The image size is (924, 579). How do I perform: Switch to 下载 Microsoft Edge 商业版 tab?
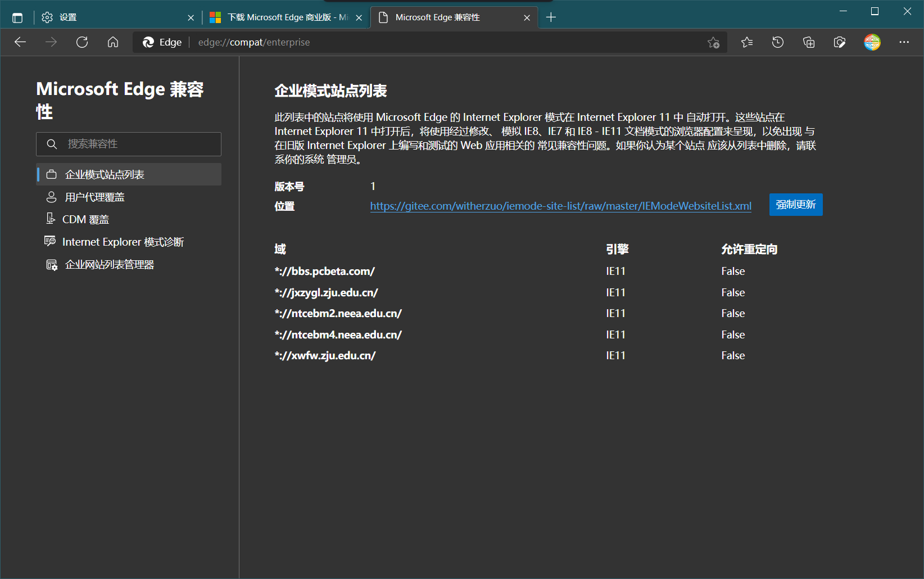pos(281,17)
